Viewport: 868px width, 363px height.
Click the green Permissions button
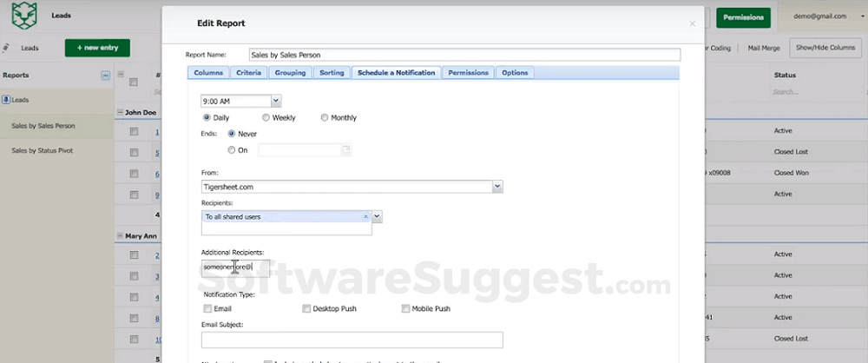pyautogui.click(x=743, y=17)
